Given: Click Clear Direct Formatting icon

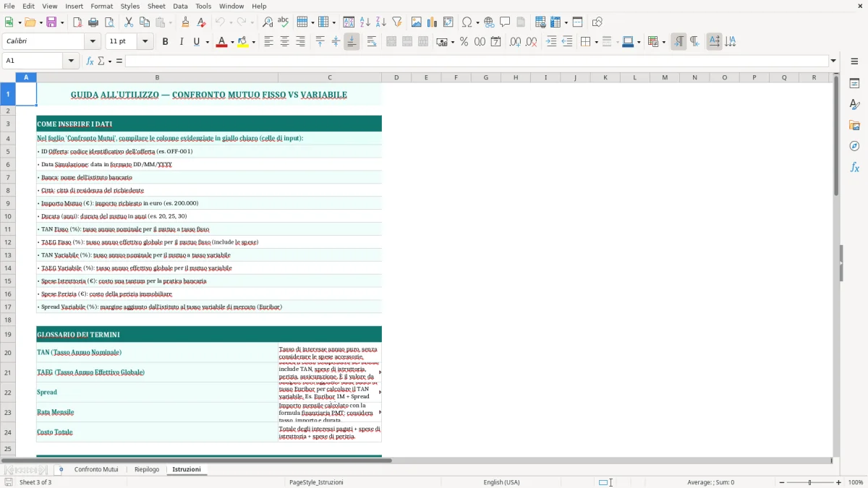Looking at the screenshot, I should point(202,22).
